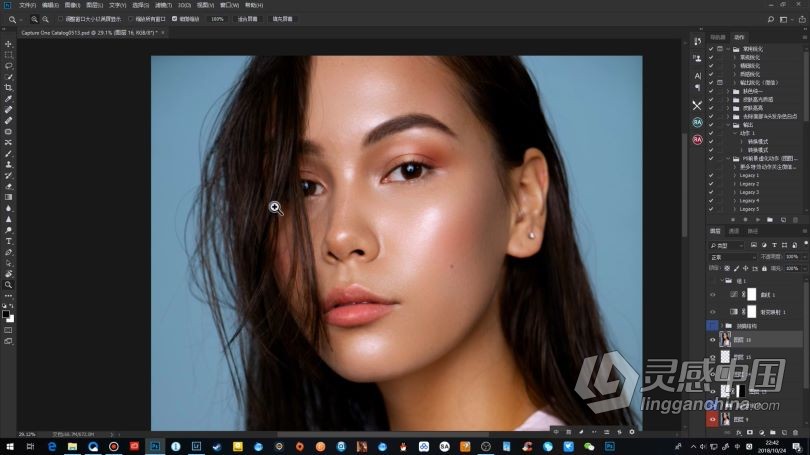This screenshot has width=810, height=455.
Task: Toggle the Legacy 1 action checkbox
Action: (x=712, y=175)
